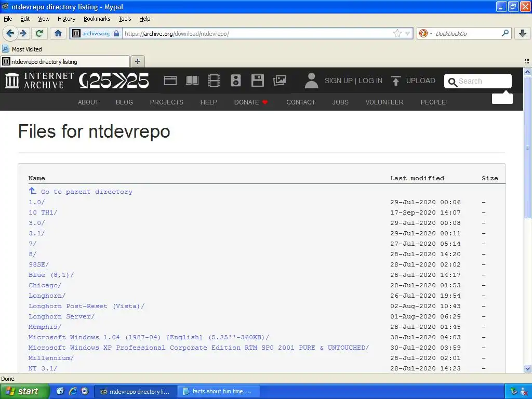This screenshot has width=532, height=399.
Task: Open the Internet Archive Web icon
Action: 170,81
